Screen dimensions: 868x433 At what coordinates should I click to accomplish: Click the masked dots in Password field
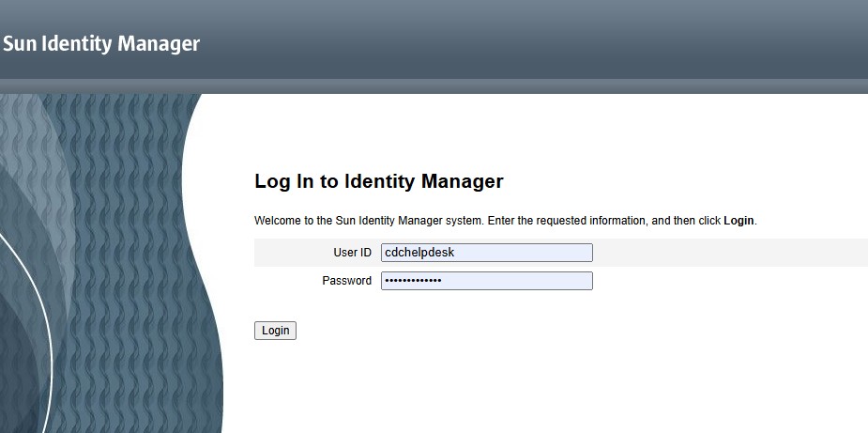pyautogui.click(x=413, y=281)
